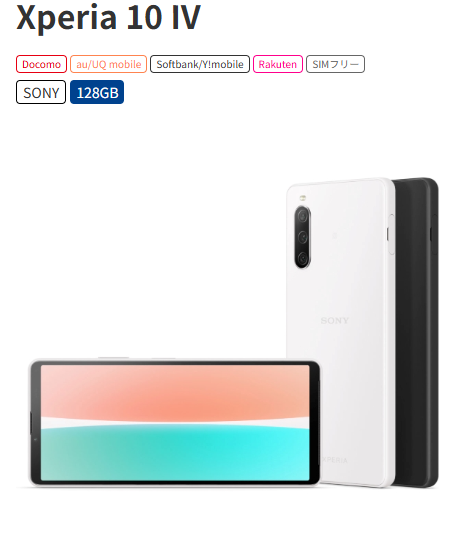Image resolution: width=468 pixels, height=541 pixels.
Task: Click the XPERIA logo on the white phone
Action: tap(334, 460)
